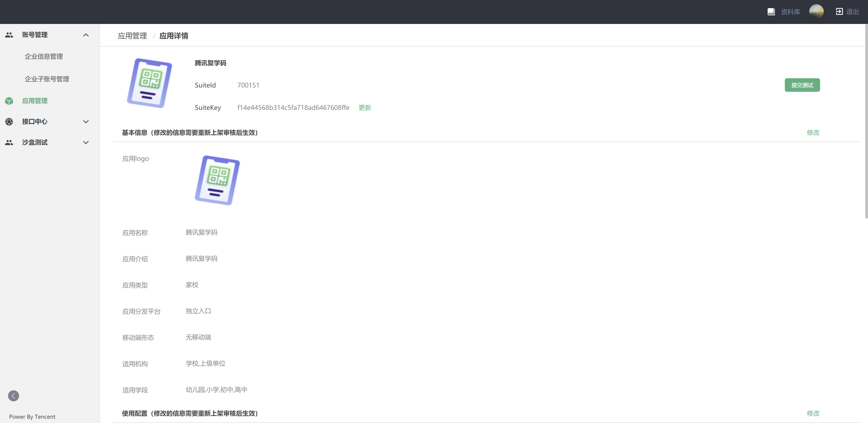
Task: Click 退出 text in header
Action: coord(852,12)
